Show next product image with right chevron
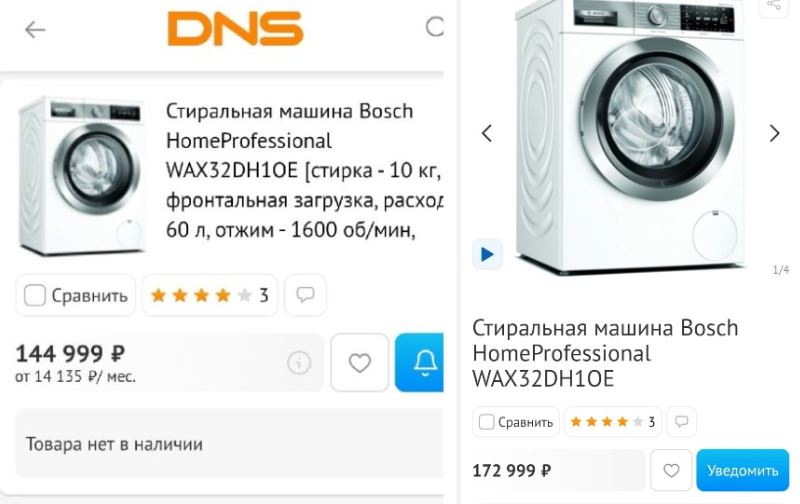 pos(774,134)
